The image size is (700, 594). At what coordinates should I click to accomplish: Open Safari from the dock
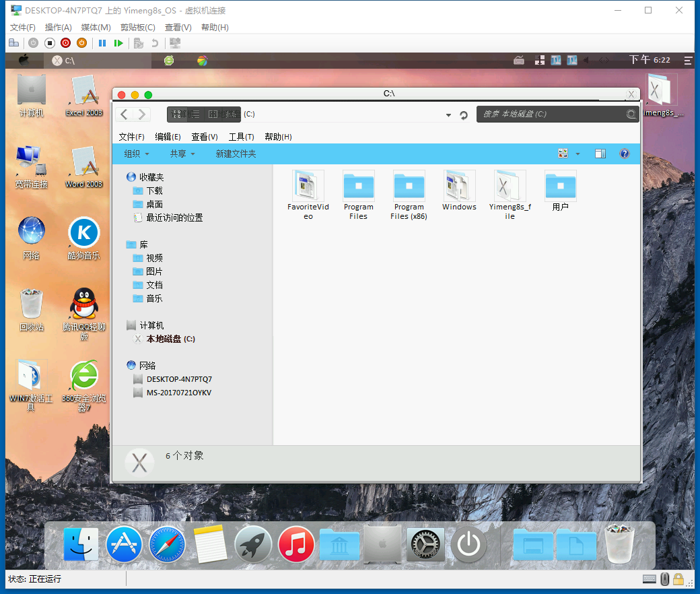click(x=167, y=544)
